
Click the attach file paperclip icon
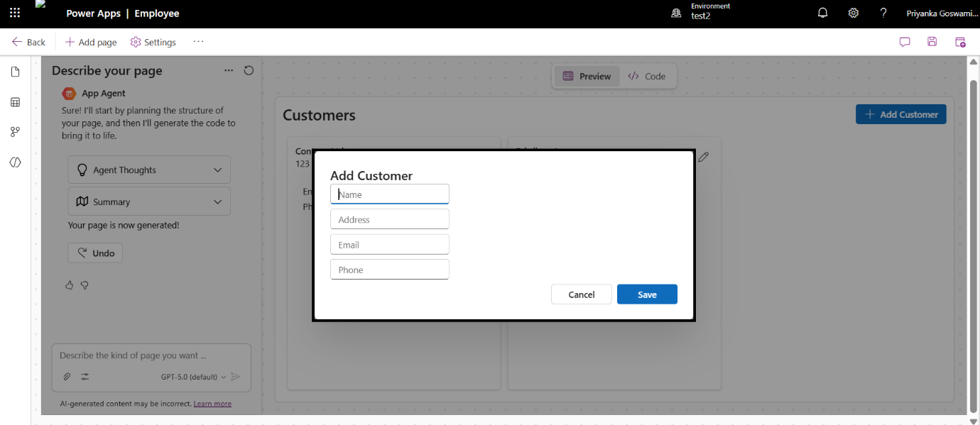click(x=66, y=377)
